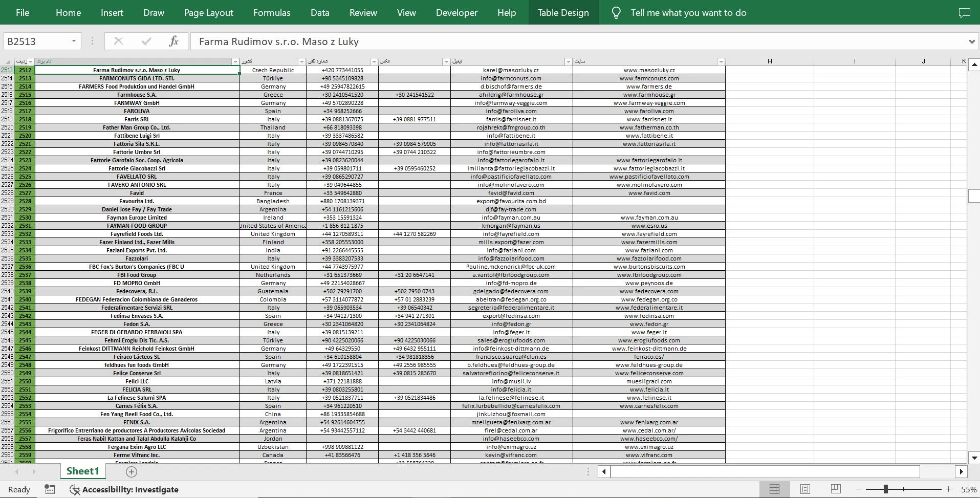Click the Insert Function fx icon

coord(173,41)
